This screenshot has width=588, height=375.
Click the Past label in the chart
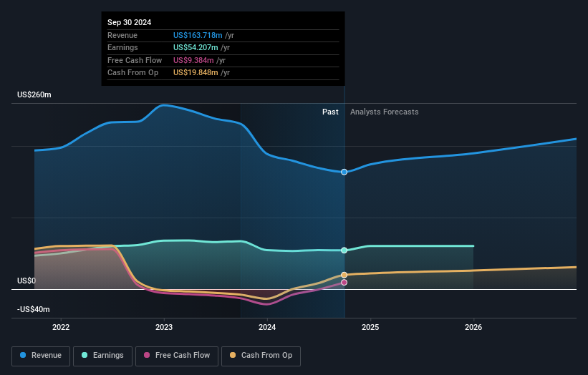click(330, 112)
